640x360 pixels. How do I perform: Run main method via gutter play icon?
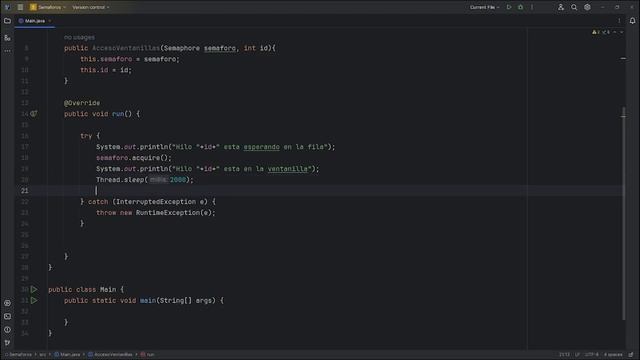point(34,300)
